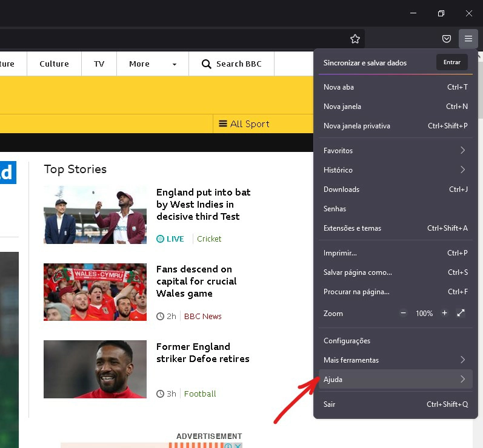Viewport: 483px width, 448px height.
Task: Bookmark this page with the star icon
Action: [355, 39]
